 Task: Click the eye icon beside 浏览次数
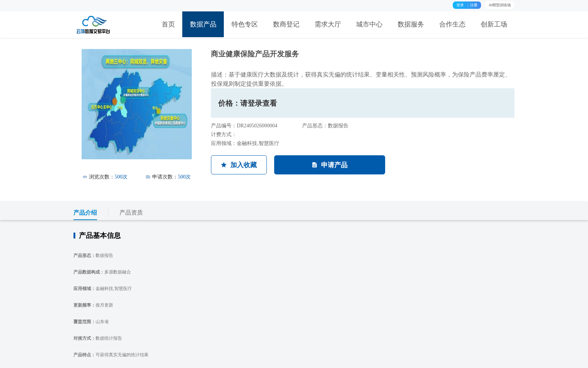click(x=85, y=177)
